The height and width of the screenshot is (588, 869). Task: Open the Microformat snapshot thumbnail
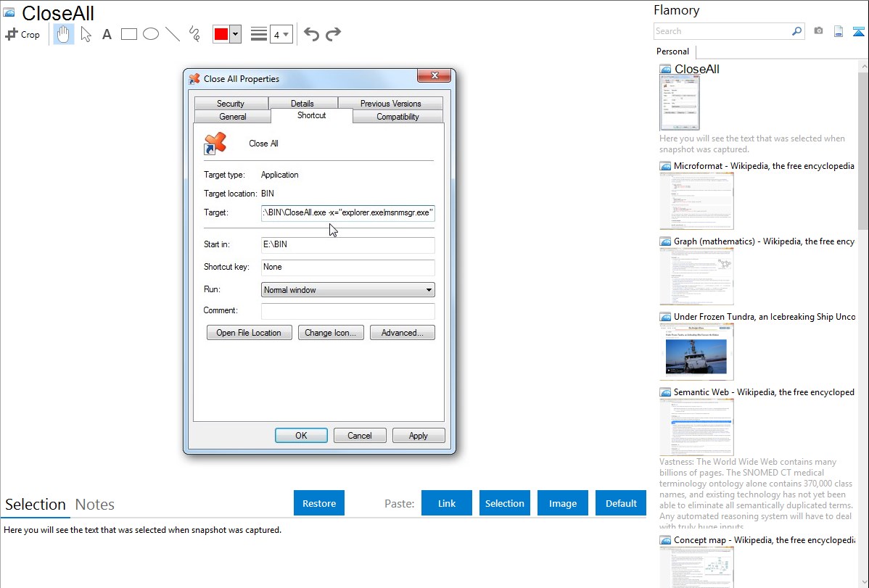click(696, 201)
